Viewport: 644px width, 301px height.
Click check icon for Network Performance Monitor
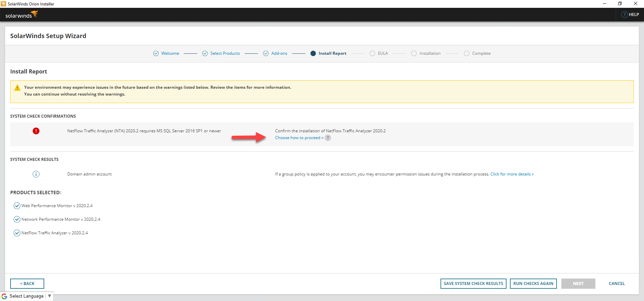click(17, 219)
